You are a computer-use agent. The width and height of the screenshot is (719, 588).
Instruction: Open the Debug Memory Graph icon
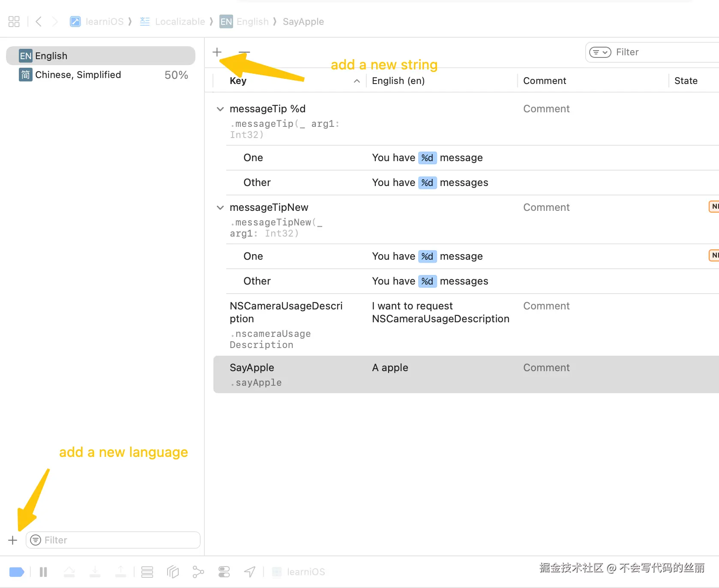pyautogui.click(x=198, y=572)
